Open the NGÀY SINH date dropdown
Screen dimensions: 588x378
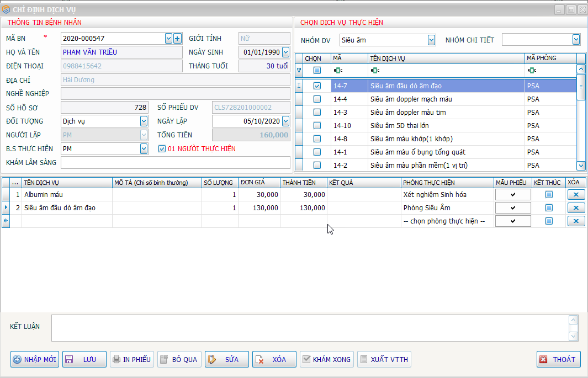286,52
